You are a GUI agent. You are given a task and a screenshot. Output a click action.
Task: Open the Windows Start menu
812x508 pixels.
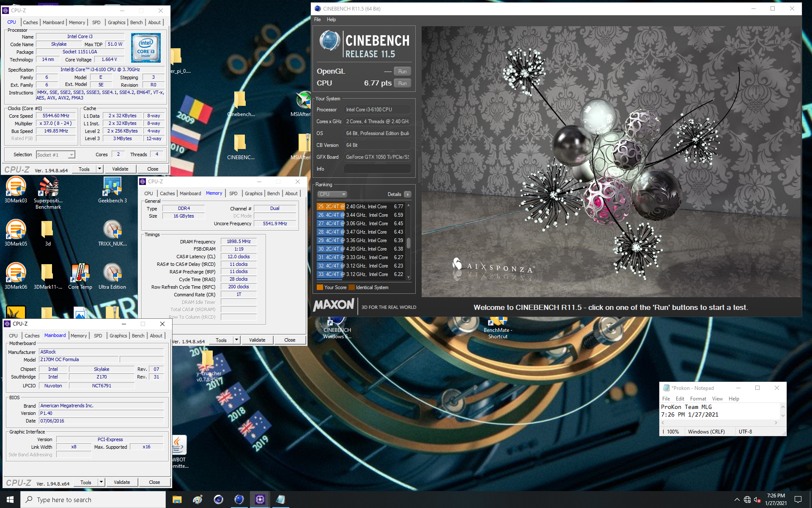pos(10,500)
